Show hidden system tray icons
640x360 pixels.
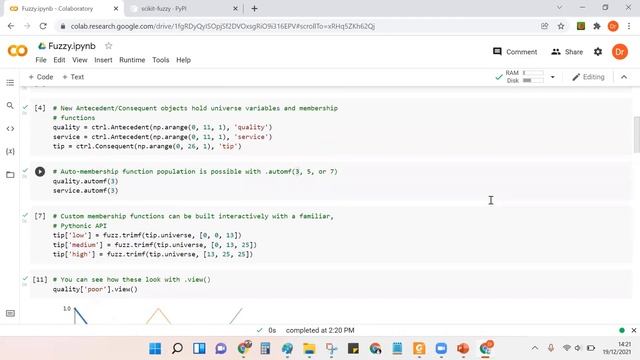(535, 348)
